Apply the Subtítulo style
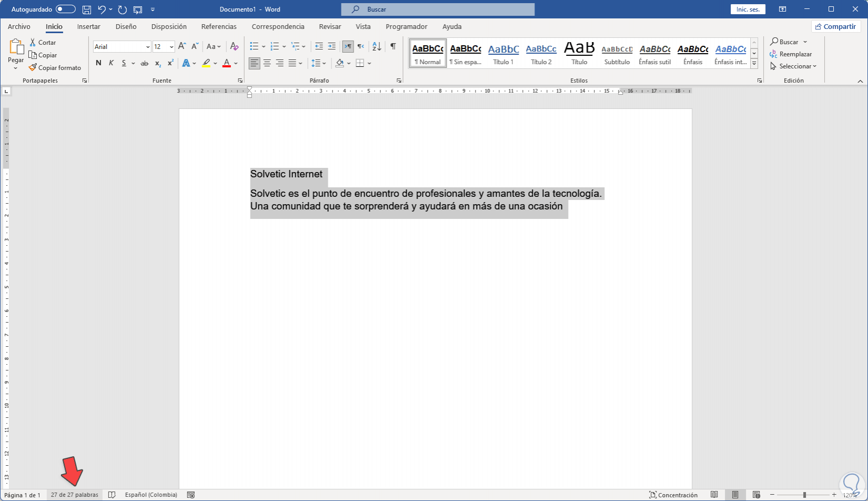Image resolution: width=868 pixels, height=501 pixels. pyautogui.click(x=617, y=53)
